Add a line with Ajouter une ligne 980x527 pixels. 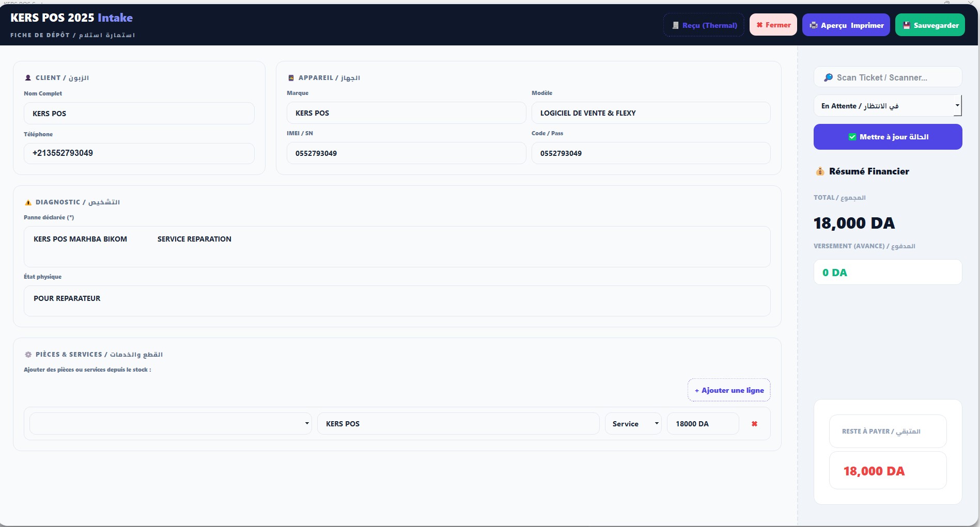728,390
